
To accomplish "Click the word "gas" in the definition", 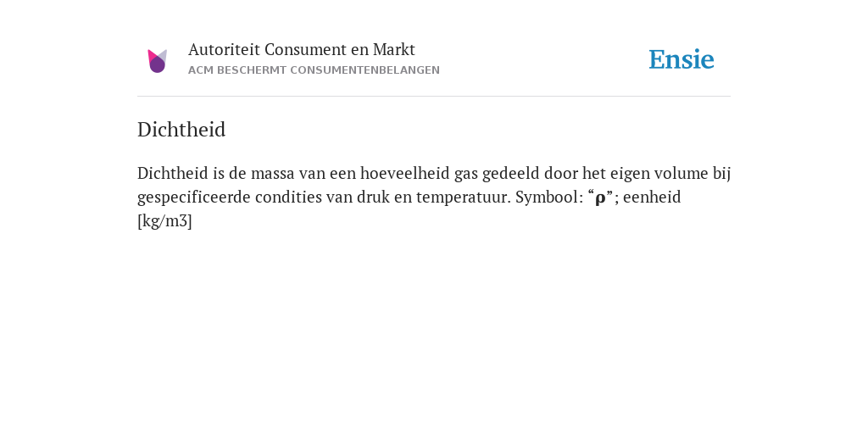I will tap(465, 175).
